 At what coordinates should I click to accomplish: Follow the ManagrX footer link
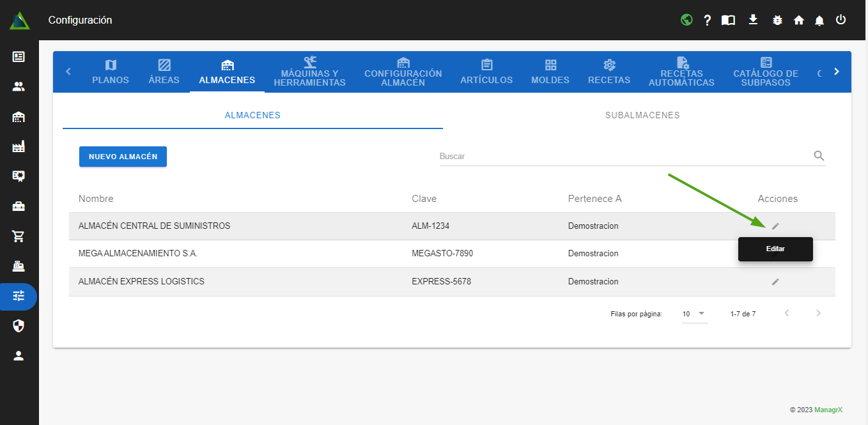(828, 410)
